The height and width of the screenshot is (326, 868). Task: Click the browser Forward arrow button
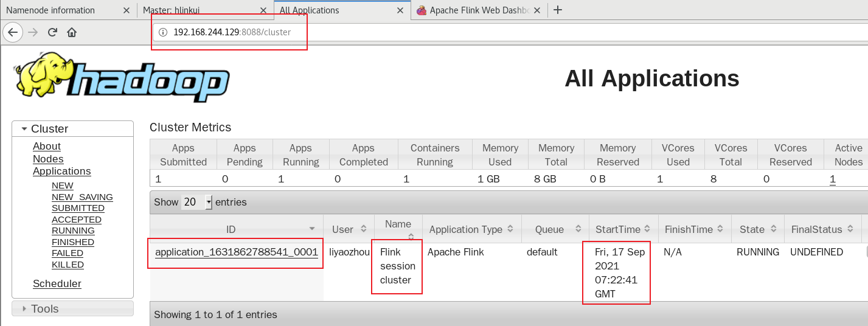coord(33,32)
